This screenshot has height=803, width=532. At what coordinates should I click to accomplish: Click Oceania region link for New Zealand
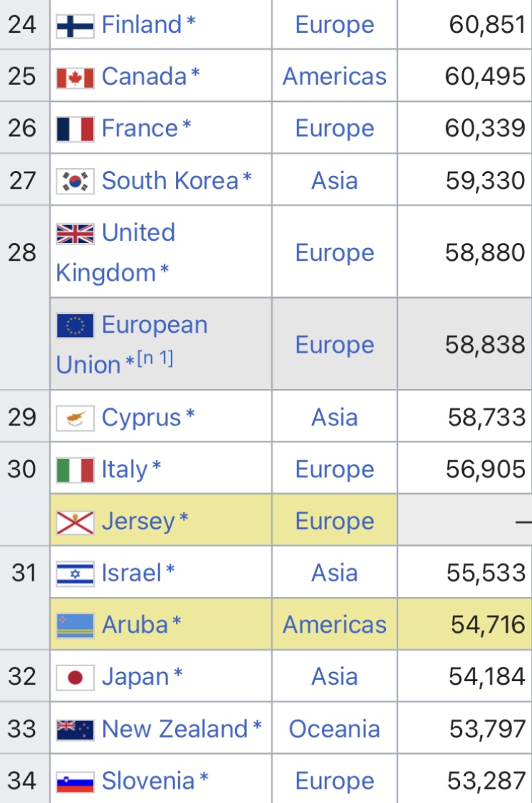pyautogui.click(x=334, y=730)
